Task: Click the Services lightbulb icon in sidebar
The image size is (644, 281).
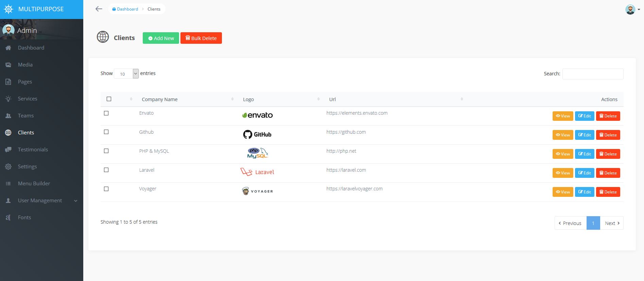Action: click(x=8, y=99)
